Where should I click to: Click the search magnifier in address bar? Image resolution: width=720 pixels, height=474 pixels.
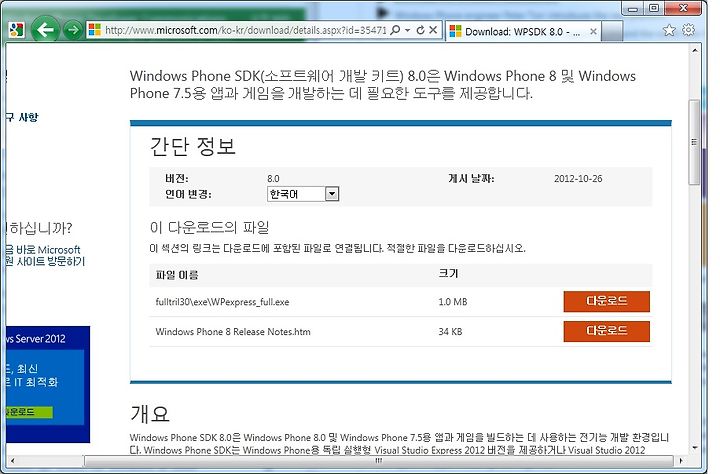pyautogui.click(x=394, y=30)
